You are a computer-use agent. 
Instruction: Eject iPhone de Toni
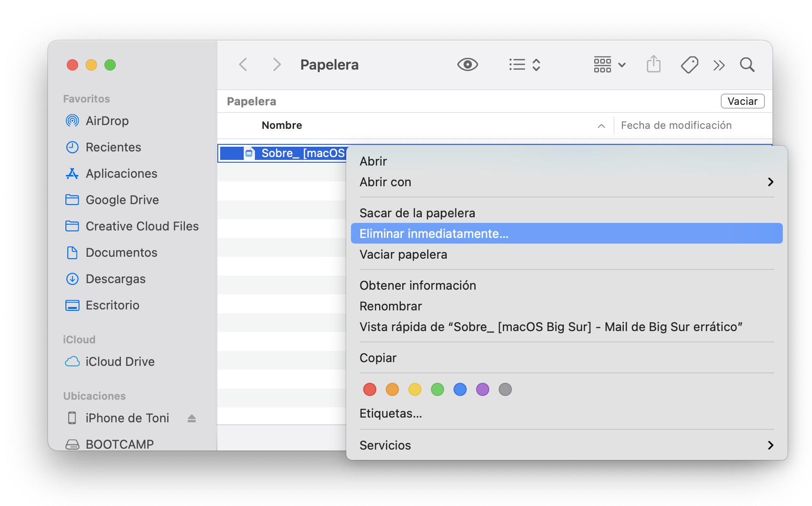coord(191,418)
